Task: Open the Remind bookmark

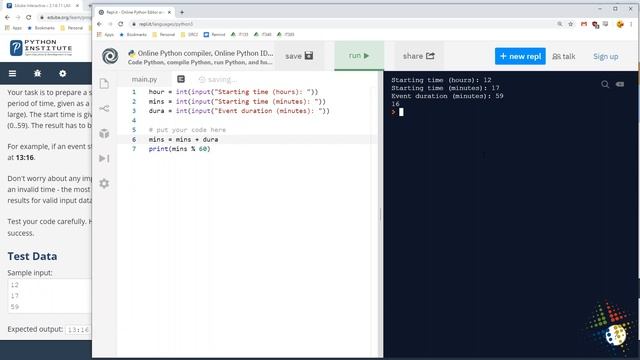Action: coord(215,35)
